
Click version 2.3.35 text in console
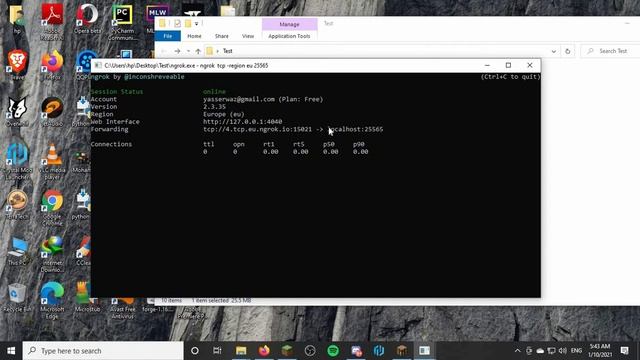[x=214, y=107]
